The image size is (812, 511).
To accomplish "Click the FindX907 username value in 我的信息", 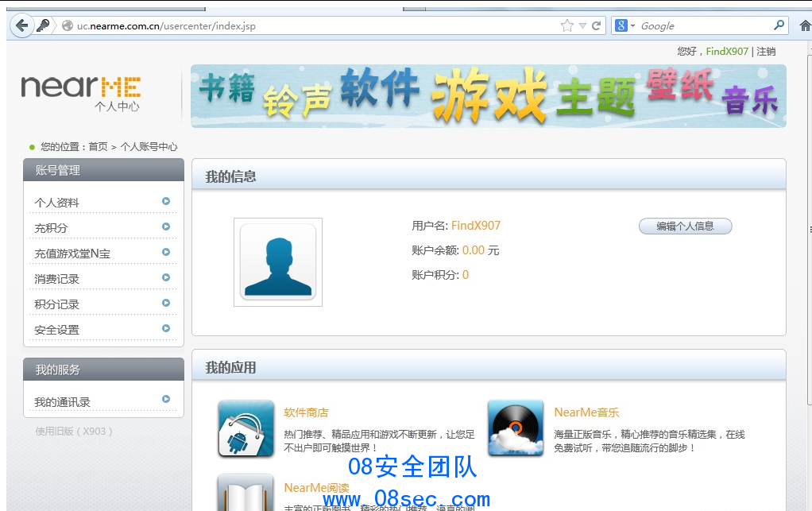I will 475,226.
